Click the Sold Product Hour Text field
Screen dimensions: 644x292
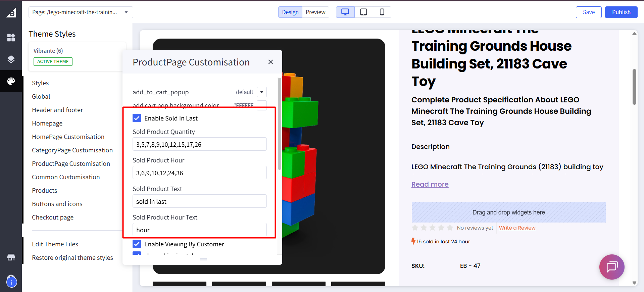click(200, 230)
